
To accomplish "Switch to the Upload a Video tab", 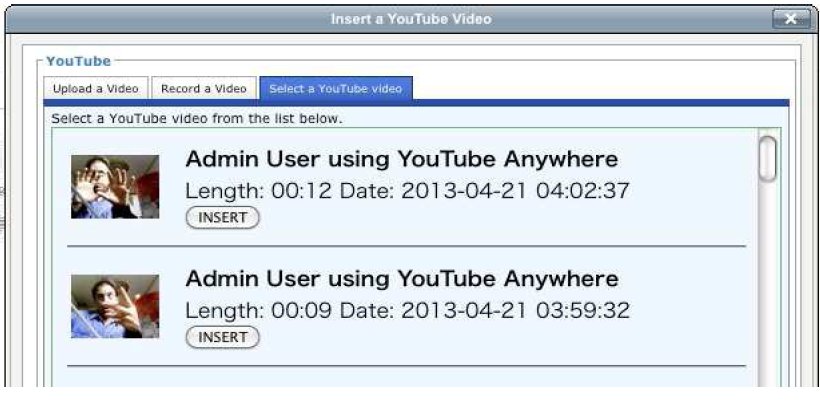I will pos(96,88).
